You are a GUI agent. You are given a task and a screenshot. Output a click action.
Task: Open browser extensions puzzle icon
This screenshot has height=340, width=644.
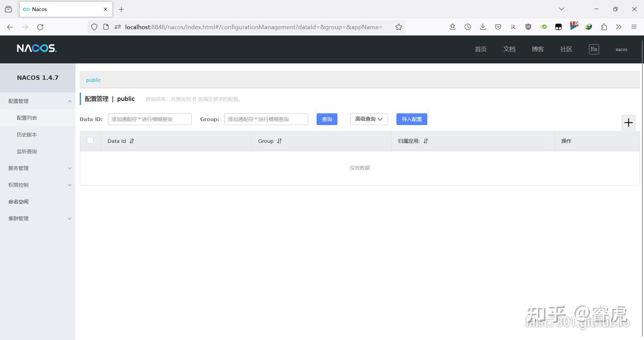pos(604,27)
